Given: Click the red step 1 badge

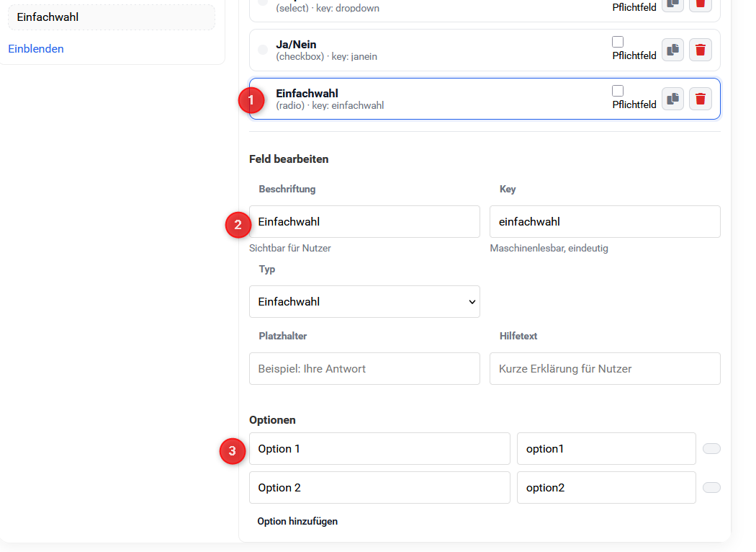Looking at the screenshot, I should point(251,99).
